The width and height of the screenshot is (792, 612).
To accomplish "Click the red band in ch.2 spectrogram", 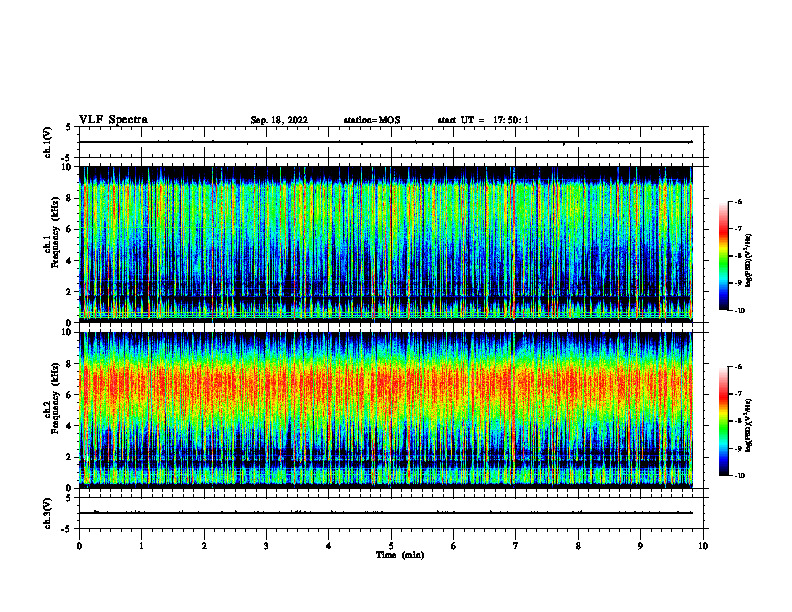I will click(386, 386).
